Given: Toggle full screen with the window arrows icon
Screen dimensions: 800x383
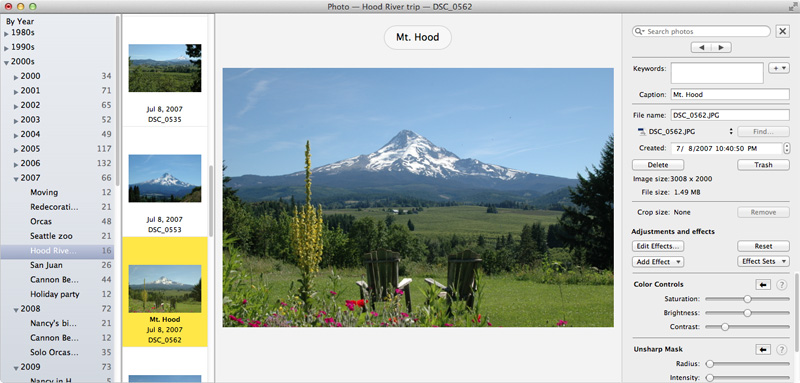Looking at the screenshot, I should (x=792, y=7).
